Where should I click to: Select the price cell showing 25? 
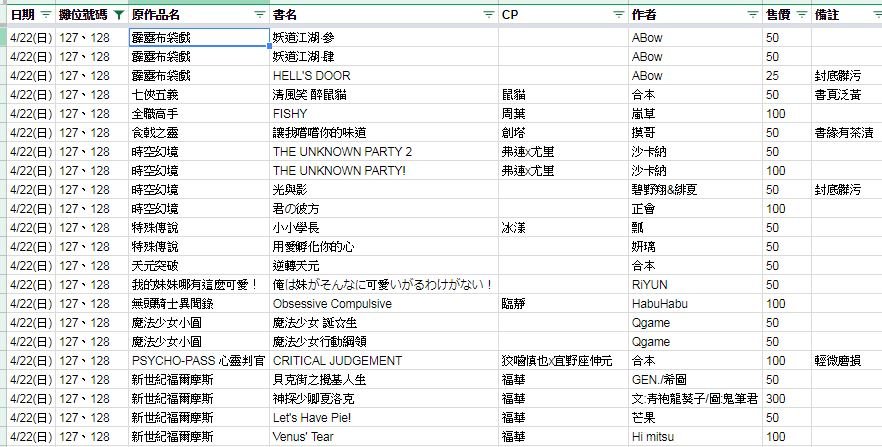787,76
